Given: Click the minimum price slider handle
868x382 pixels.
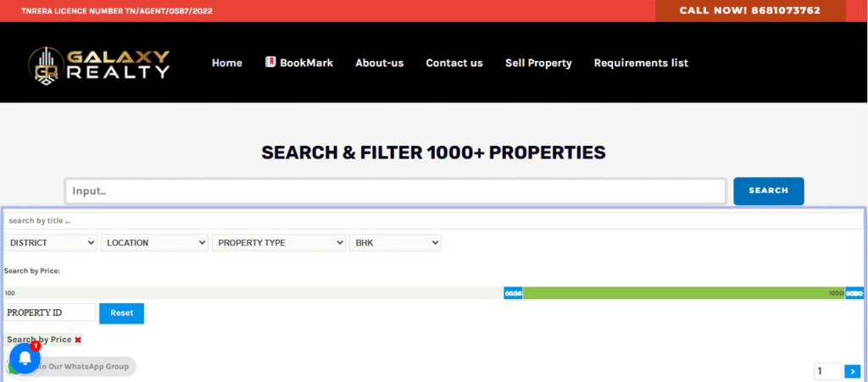Looking at the screenshot, I should (513, 293).
